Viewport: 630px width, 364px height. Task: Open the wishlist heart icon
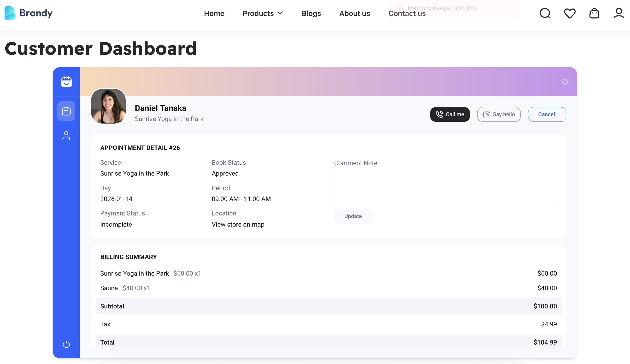pos(570,13)
